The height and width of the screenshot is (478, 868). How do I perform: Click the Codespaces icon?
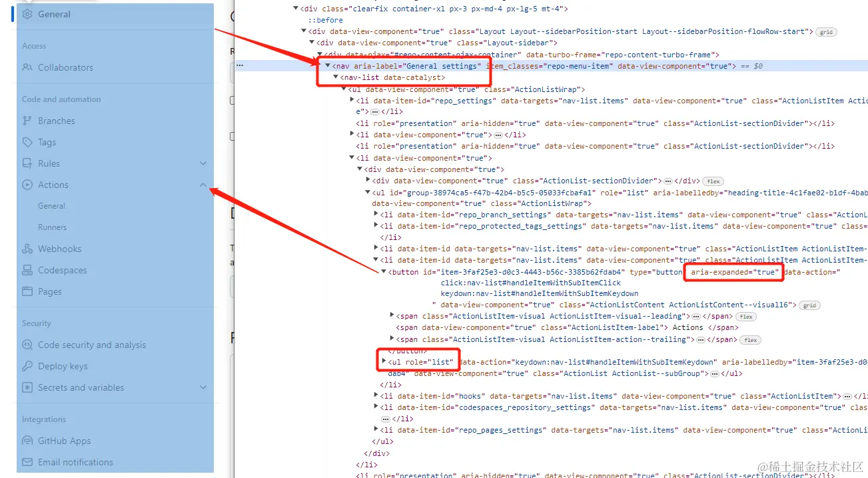pos(27,270)
